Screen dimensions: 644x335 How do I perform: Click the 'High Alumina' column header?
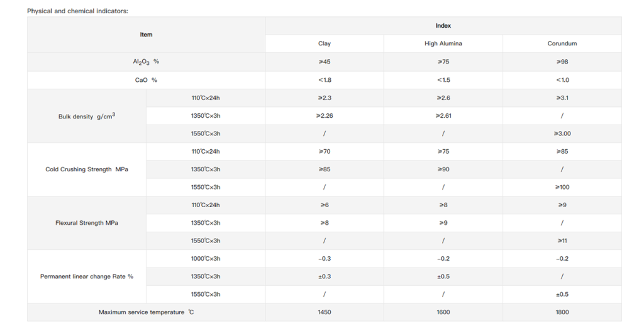pos(443,43)
